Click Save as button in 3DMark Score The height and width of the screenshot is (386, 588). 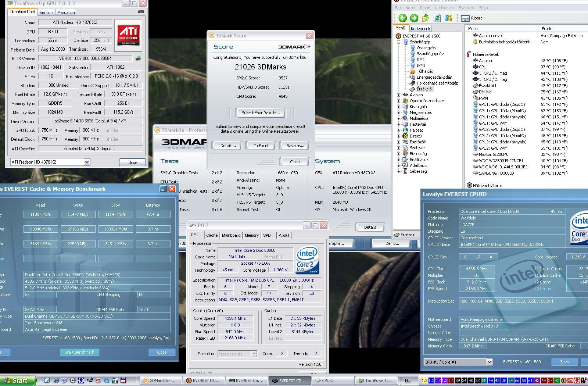(x=295, y=146)
